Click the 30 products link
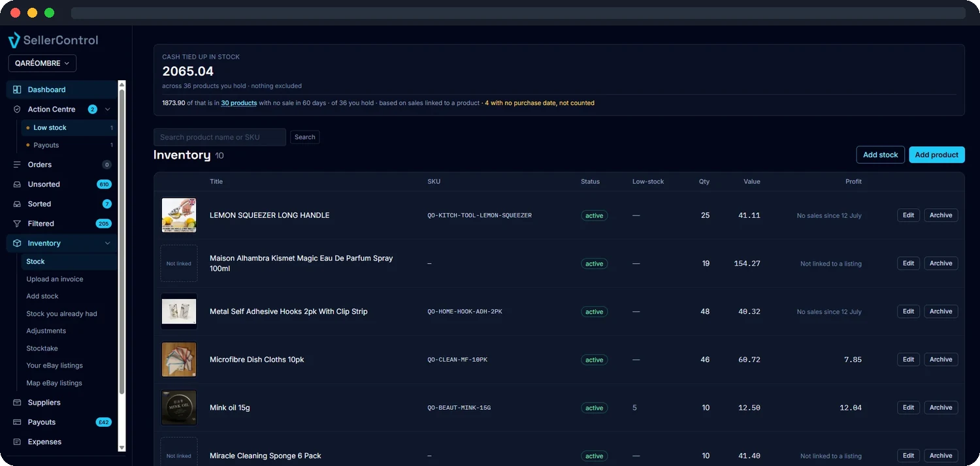This screenshot has height=466, width=980. (239, 103)
